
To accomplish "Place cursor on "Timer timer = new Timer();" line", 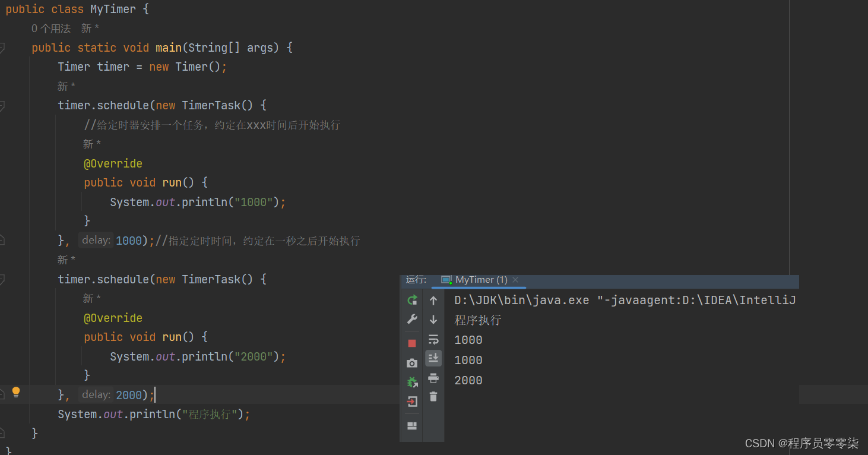I will (x=142, y=67).
